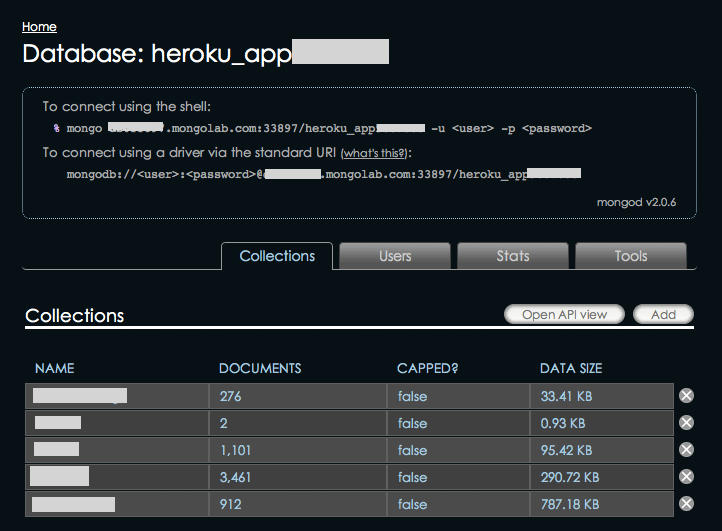Go to the Home link
The image size is (722, 531).
tap(39, 27)
